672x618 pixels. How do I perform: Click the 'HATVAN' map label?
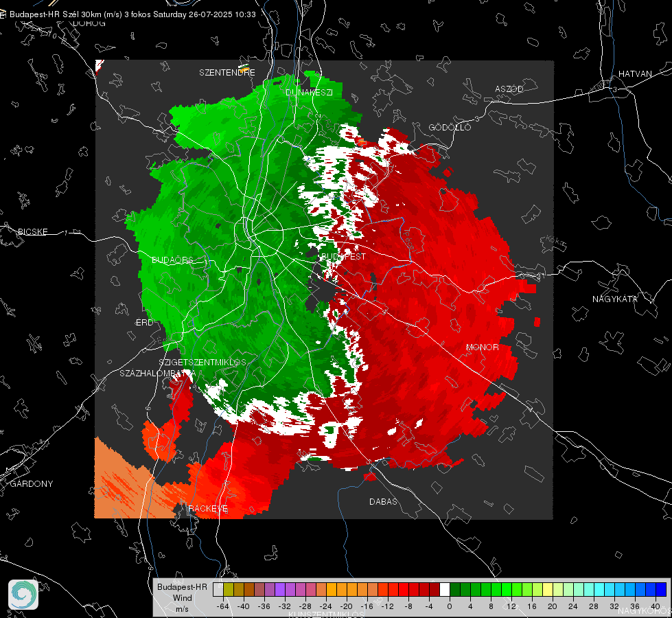[x=635, y=73]
